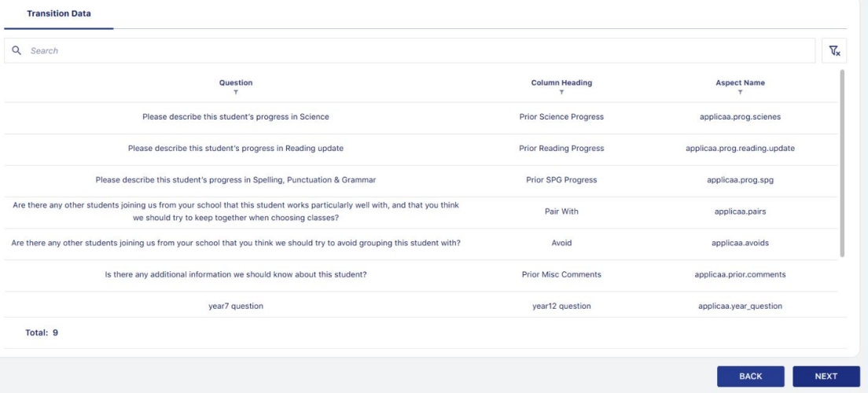Screen dimensions: 868x393
Task: Switch to the Transition Data tab
Action: (x=59, y=14)
